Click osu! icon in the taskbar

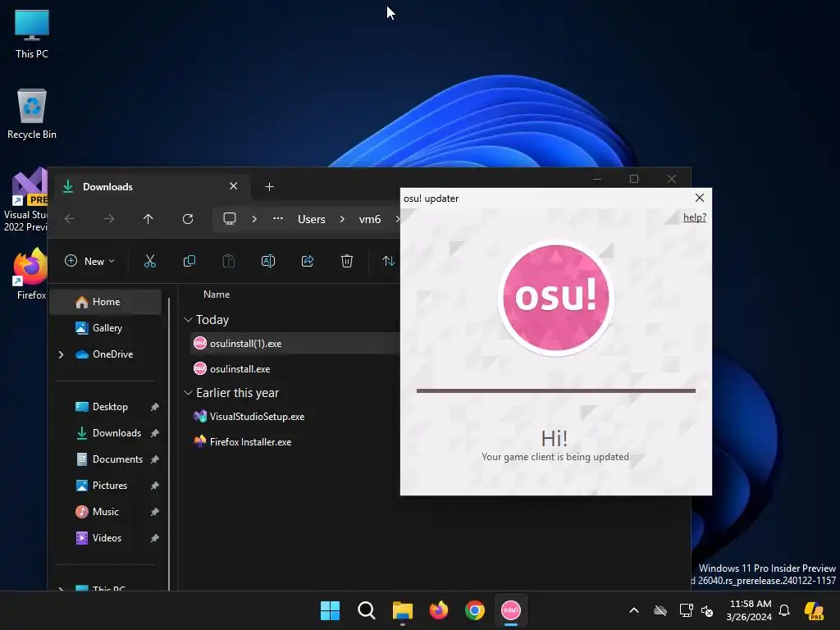click(510, 610)
